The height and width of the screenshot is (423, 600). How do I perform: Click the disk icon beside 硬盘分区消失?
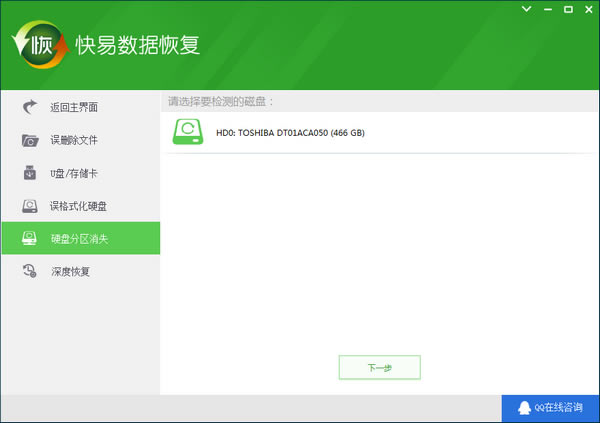[29, 238]
